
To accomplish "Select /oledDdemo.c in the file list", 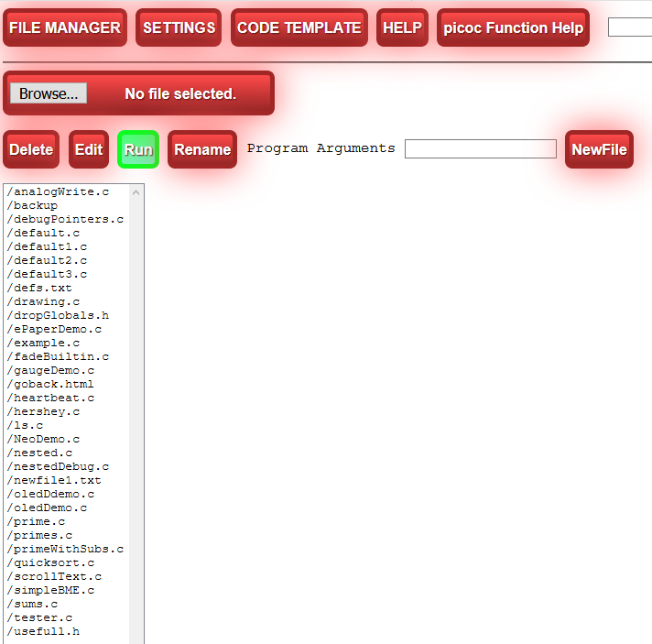I will (67, 494).
